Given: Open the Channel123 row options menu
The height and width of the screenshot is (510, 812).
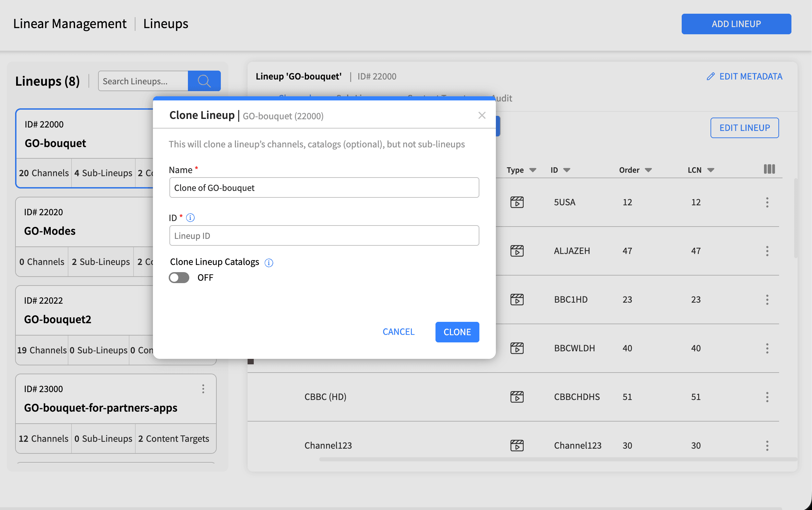Looking at the screenshot, I should (767, 446).
